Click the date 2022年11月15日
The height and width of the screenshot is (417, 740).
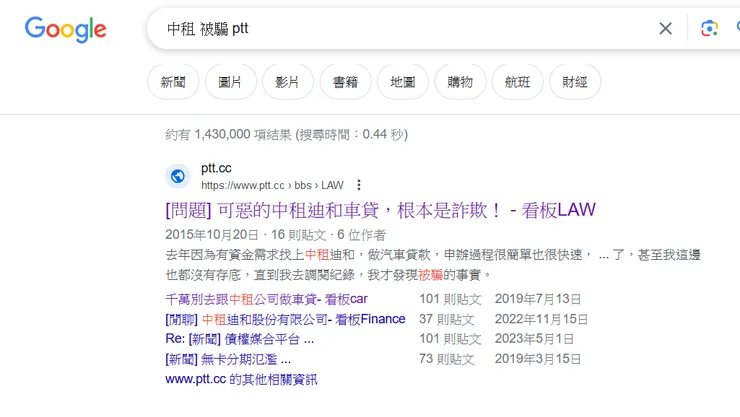[x=541, y=319]
